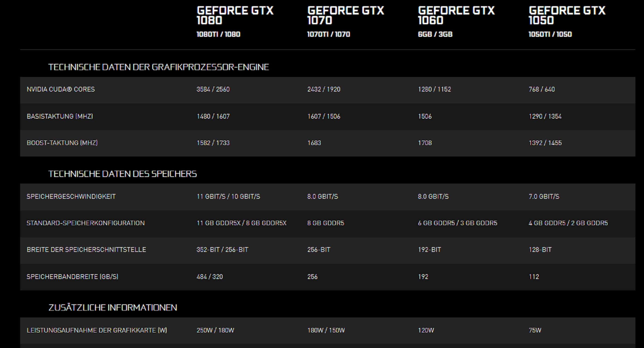Image resolution: width=644 pixels, height=348 pixels.
Task: Open the GeForce GTX 1070 column header
Action: click(x=345, y=16)
